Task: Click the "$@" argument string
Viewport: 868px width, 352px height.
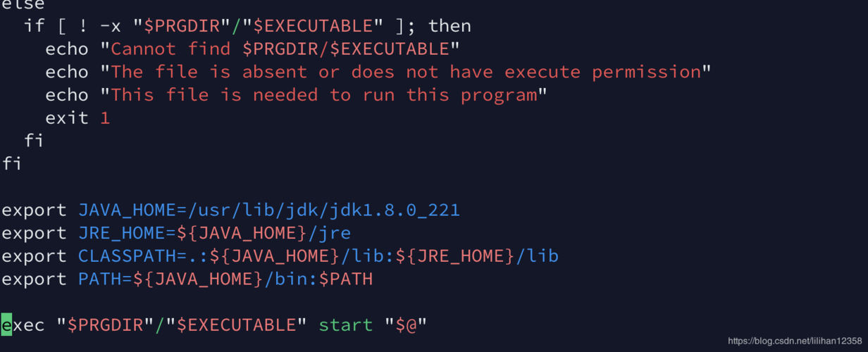Action: pyautogui.click(x=407, y=325)
